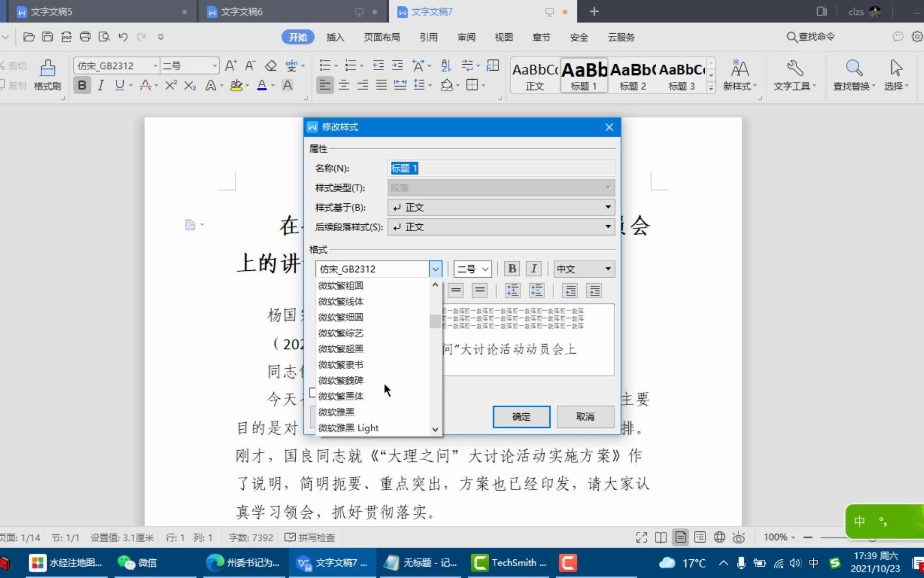This screenshot has height=578, width=924.
Task: Click the numbered list icon
Action: coord(351,66)
